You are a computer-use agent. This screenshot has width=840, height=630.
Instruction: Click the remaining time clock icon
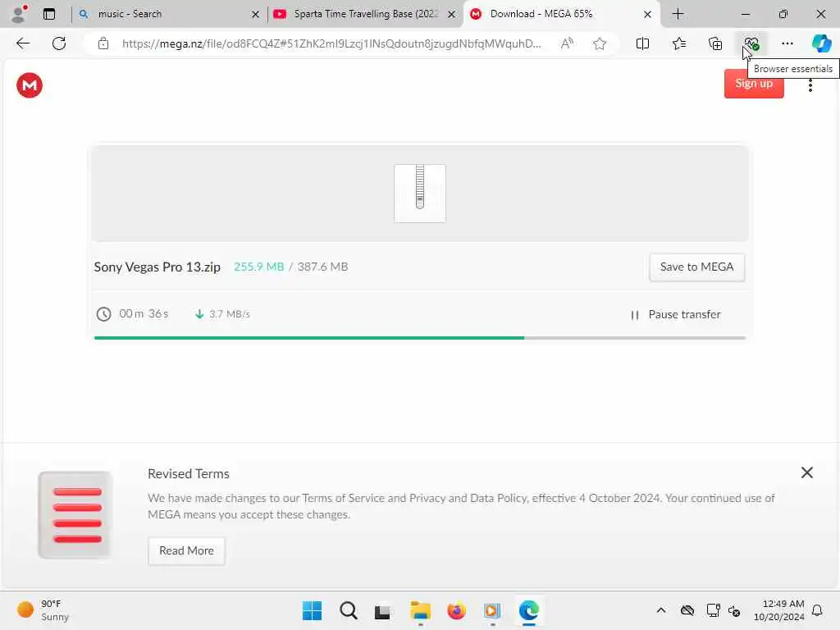103,314
